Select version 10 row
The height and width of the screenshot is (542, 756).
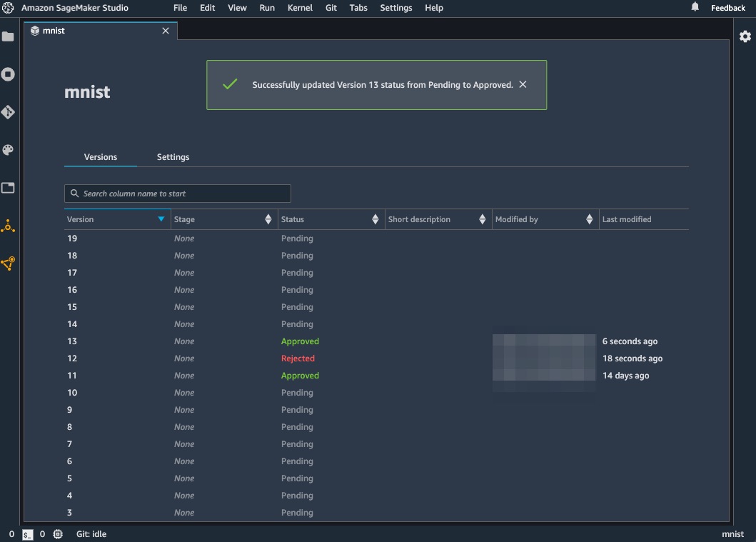click(376, 393)
